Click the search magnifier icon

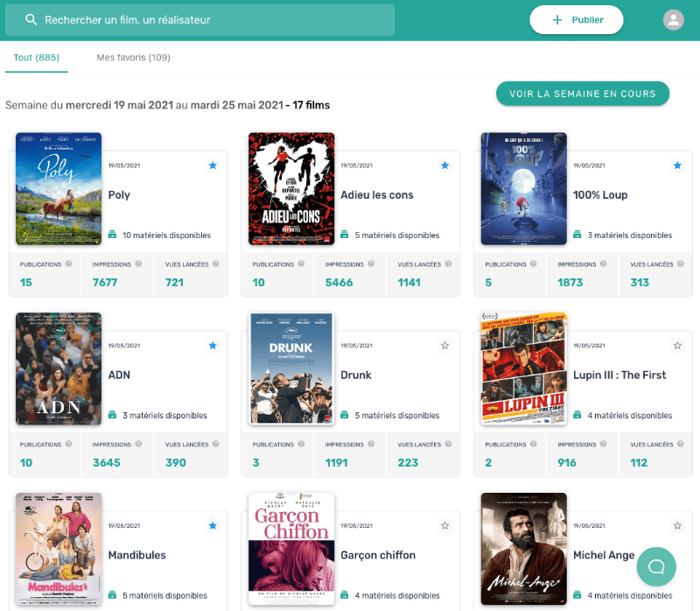[31, 19]
